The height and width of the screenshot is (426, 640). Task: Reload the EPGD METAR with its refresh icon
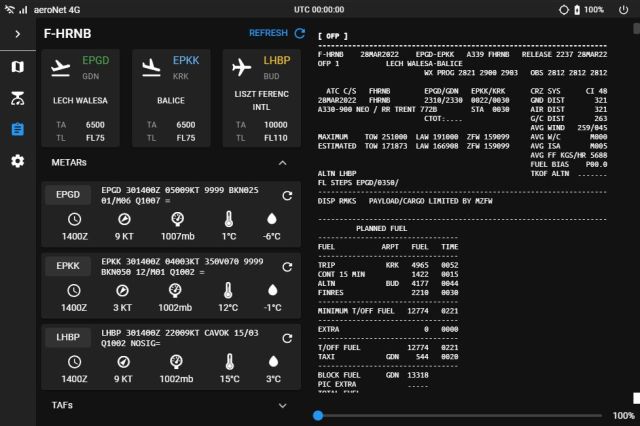click(x=287, y=196)
